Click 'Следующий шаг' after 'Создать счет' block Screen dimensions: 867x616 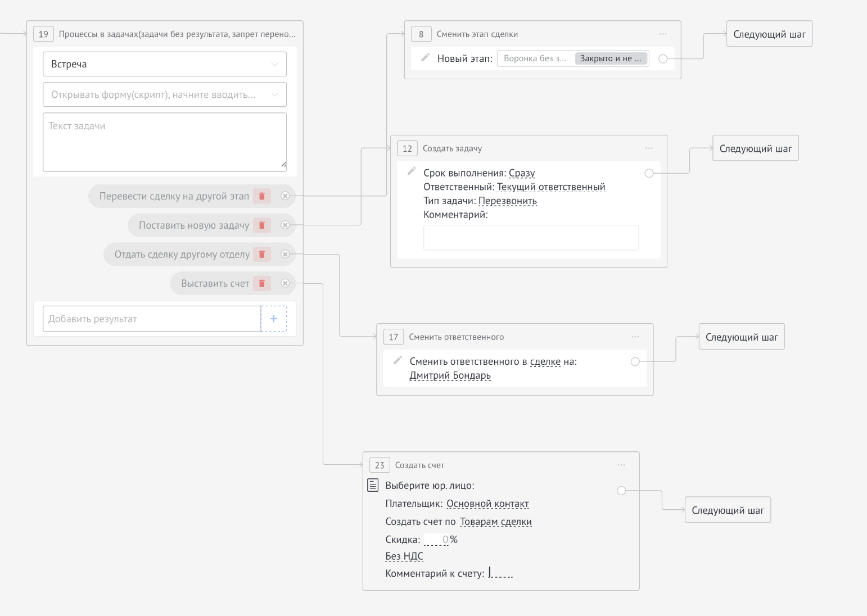click(728, 510)
